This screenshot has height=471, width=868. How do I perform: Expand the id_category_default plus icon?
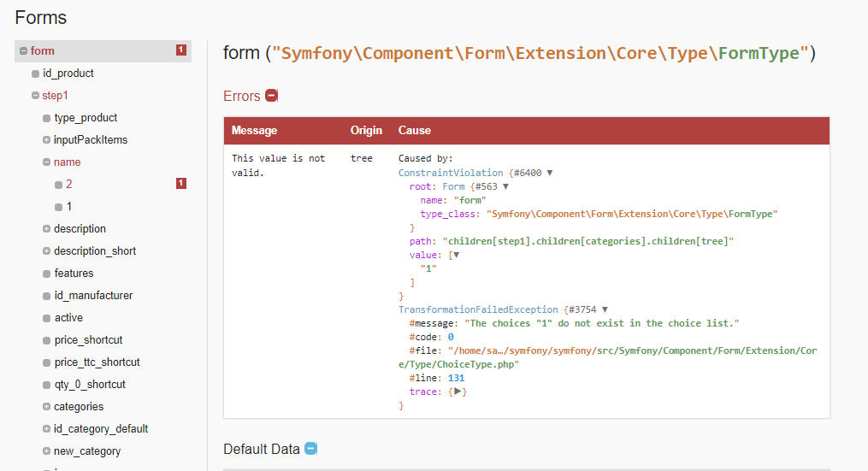[x=46, y=428]
